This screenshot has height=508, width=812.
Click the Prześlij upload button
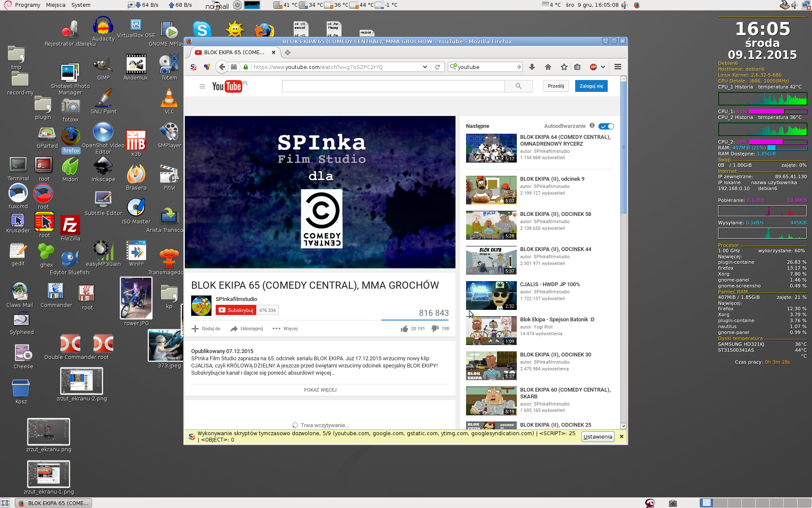coord(556,86)
